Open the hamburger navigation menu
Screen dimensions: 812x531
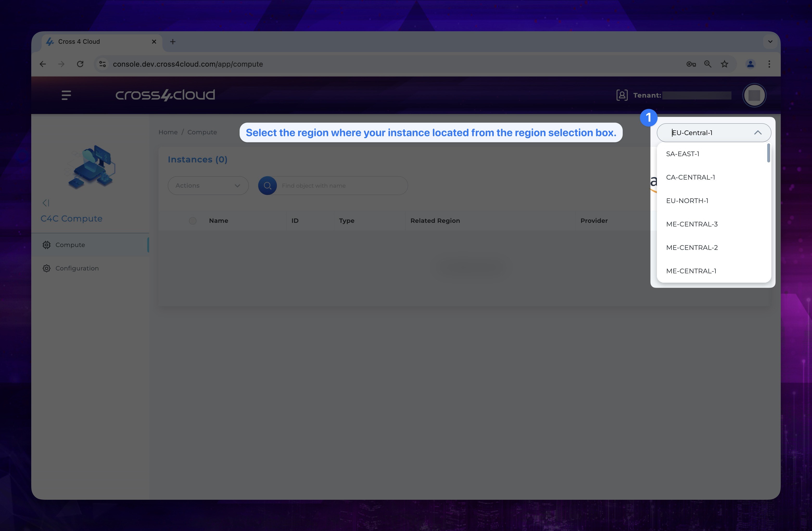point(66,95)
